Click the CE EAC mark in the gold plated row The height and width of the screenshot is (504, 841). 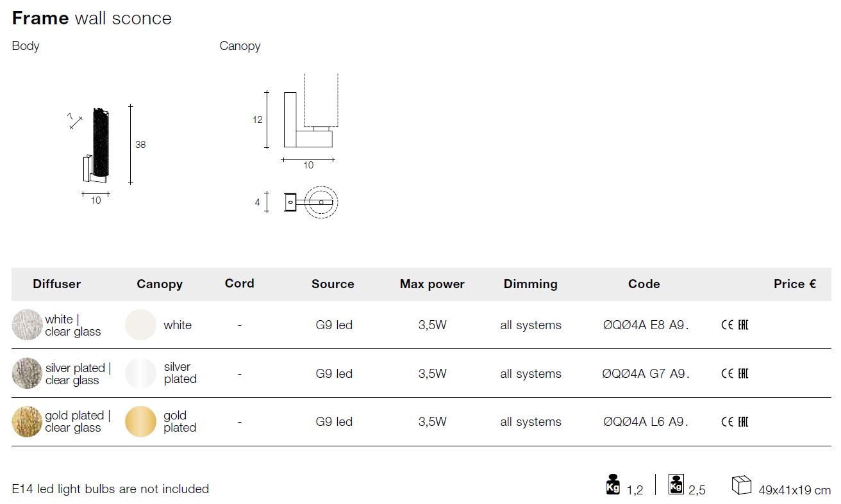coord(735,421)
